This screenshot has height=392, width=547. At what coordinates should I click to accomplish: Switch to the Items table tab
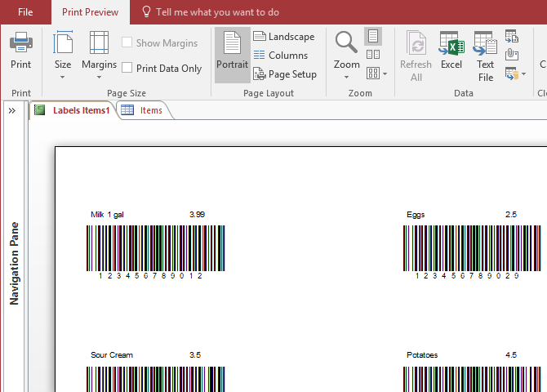point(144,110)
